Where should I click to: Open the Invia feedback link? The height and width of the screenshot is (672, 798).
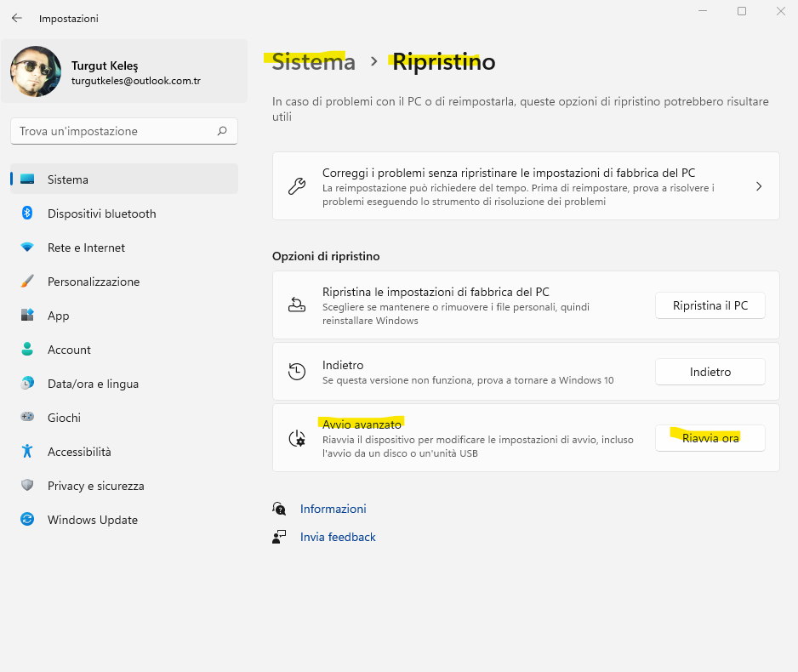(x=338, y=537)
